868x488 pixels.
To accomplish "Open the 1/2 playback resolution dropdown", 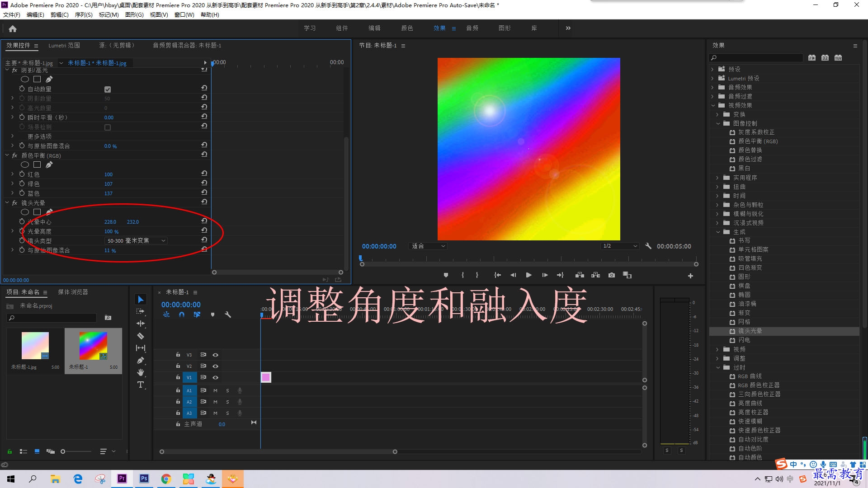I will [x=619, y=246].
